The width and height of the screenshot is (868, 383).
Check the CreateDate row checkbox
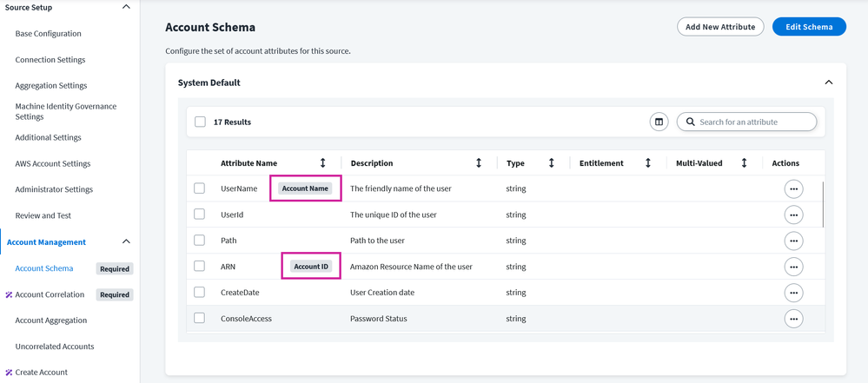(199, 292)
